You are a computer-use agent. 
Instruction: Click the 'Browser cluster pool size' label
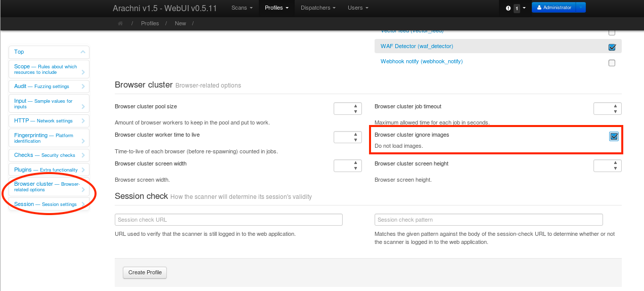pos(146,106)
